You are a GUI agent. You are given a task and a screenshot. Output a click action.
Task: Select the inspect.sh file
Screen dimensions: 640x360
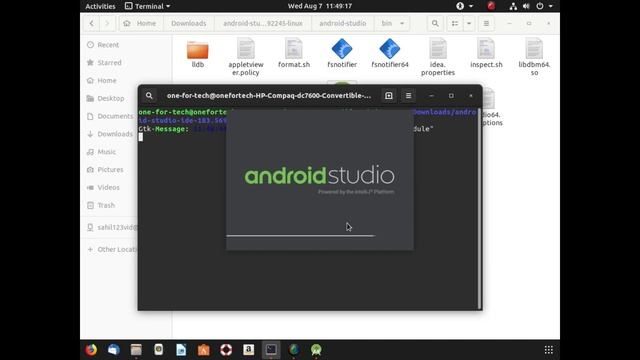point(486,54)
